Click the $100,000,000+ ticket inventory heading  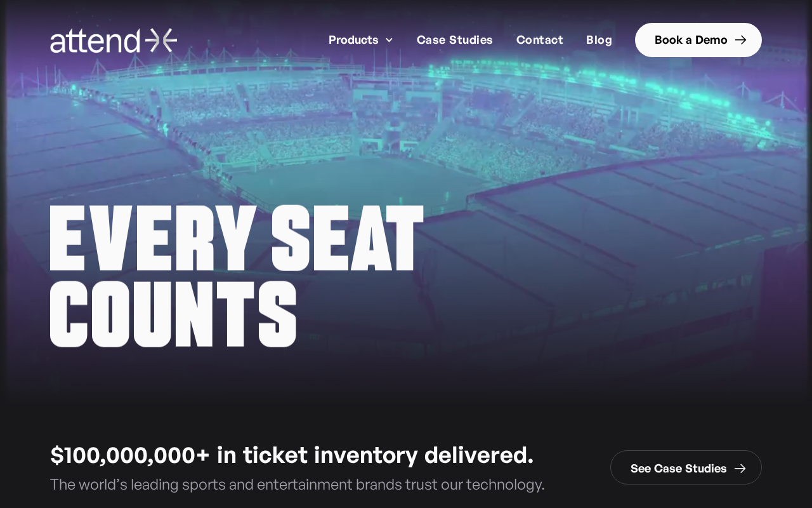tap(292, 455)
